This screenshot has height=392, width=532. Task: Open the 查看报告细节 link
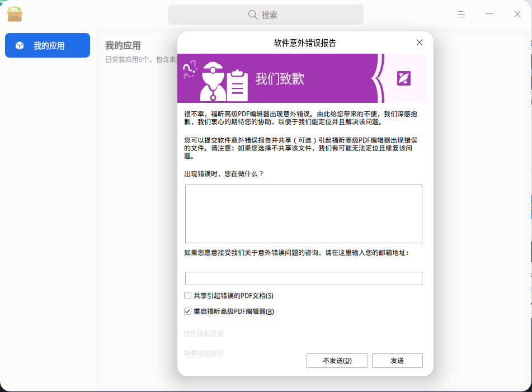(x=204, y=353)
